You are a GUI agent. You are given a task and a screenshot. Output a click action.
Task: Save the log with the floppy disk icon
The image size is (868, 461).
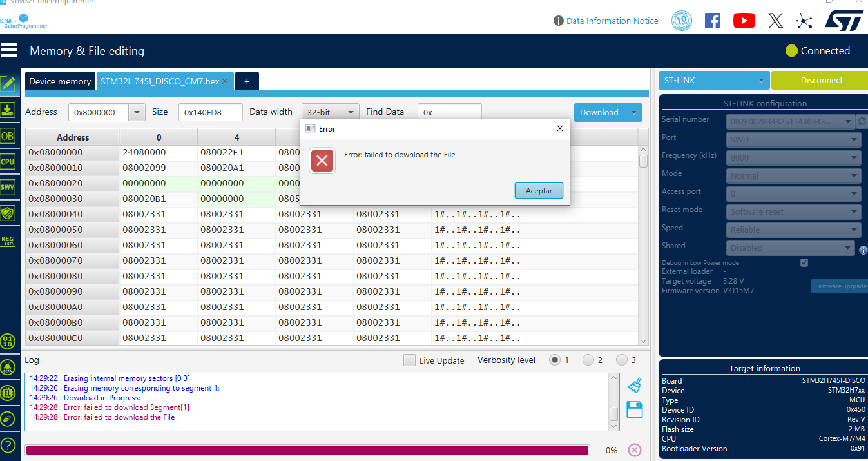tap(634, 409)
